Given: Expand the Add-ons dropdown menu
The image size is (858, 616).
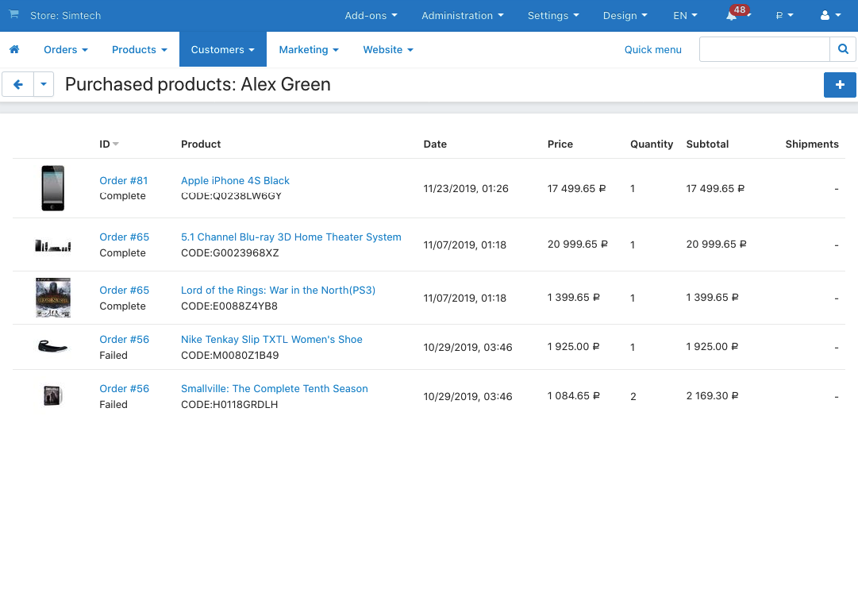Looking at the screenshot, I should (x=371, y=16).
